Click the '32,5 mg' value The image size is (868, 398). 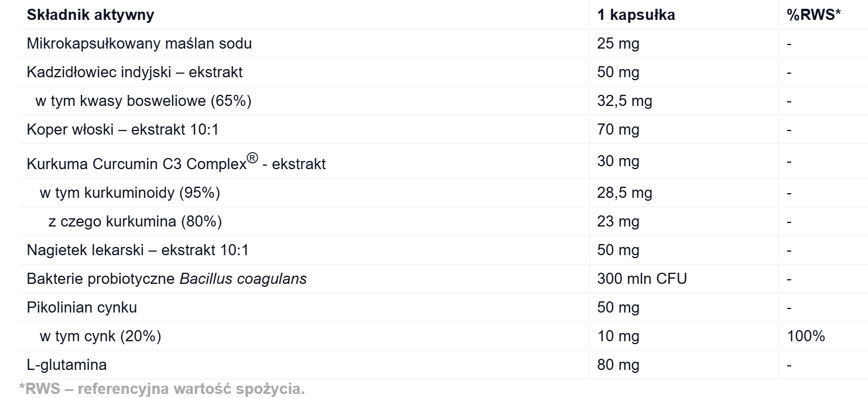click(x=624, y=101)
